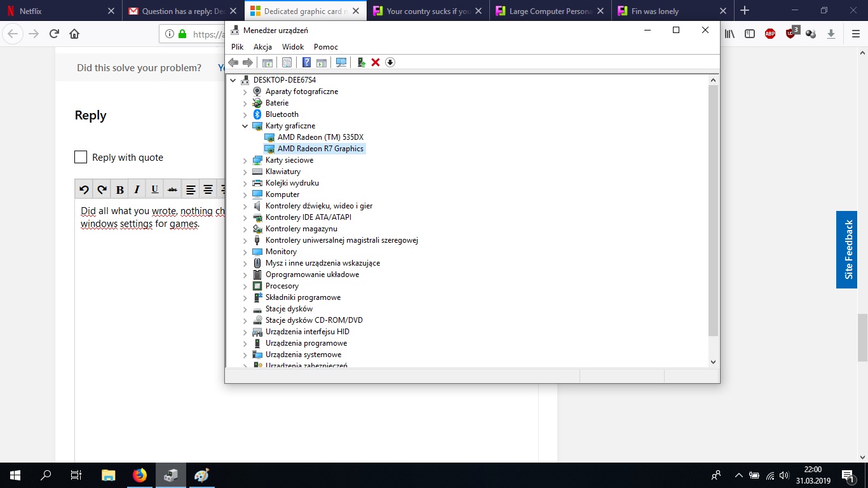
Task: Toggle Italic in the reply editor
Action: point(137,189)
